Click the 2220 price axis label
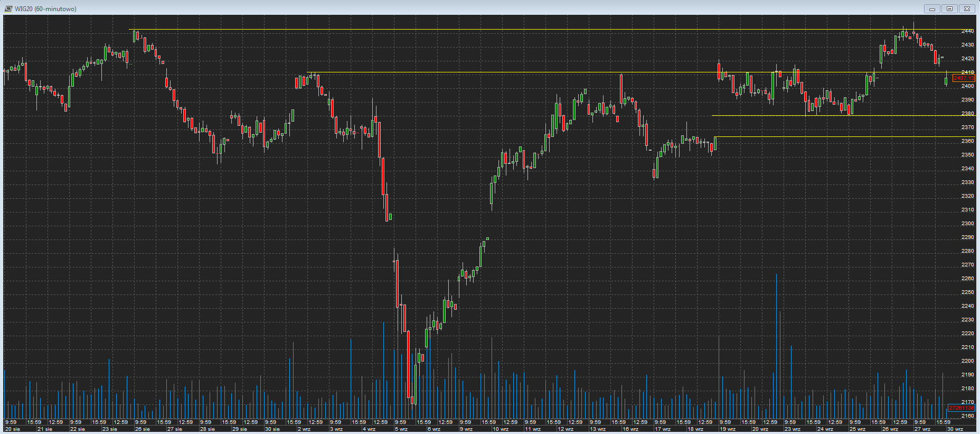Image resolution: width=980 pixels, height=434 pixels. pos(967,334)
